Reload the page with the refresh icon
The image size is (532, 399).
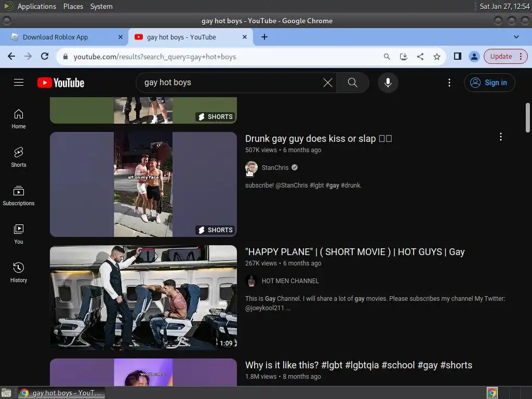[45, 56]
